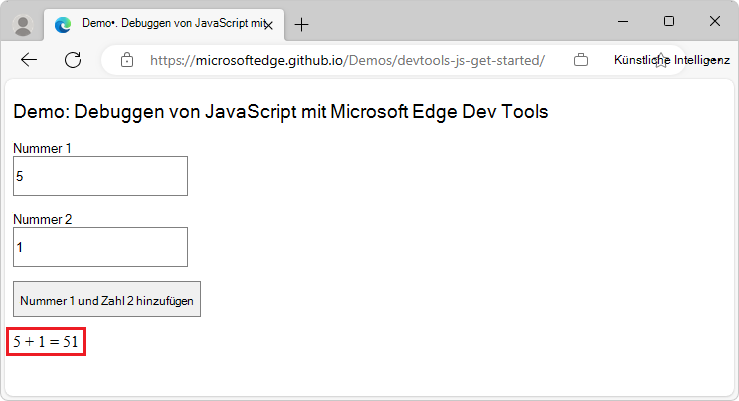Open the browser profile icon
Viewport: 739px width, 401px height.
[x=24, y=24]
